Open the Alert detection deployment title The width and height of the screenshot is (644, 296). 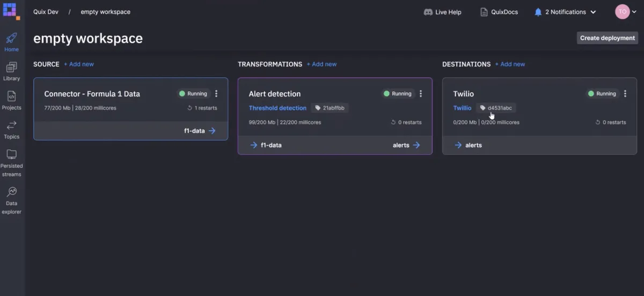274,94
